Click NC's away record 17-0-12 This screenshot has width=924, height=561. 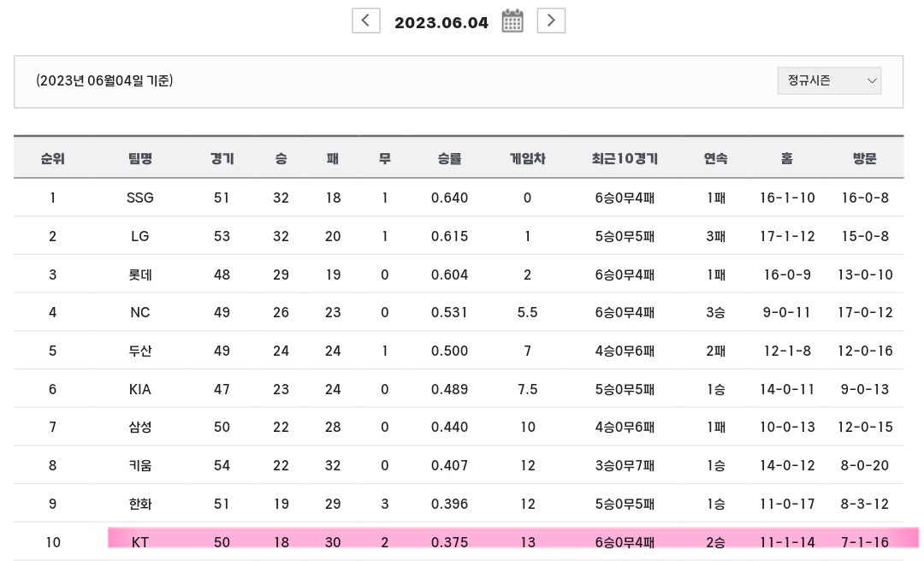pos(865,312)
